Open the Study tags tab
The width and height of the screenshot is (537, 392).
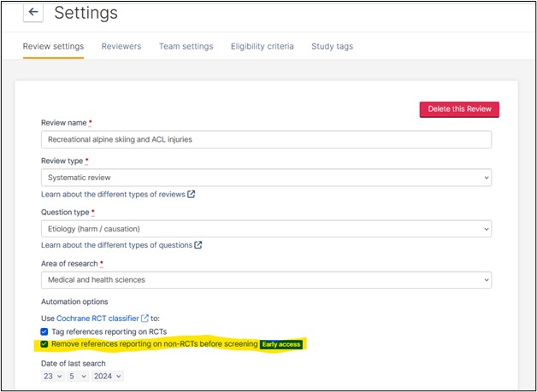pos(332,46)
